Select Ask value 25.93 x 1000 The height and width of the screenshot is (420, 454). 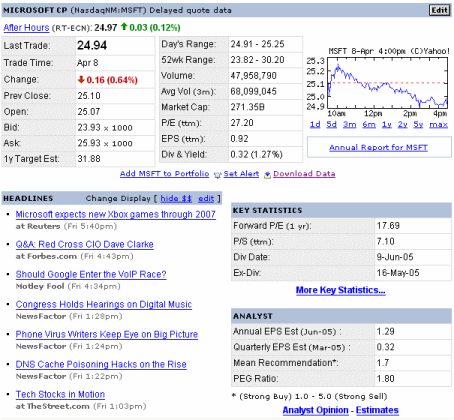pos(105,143)
